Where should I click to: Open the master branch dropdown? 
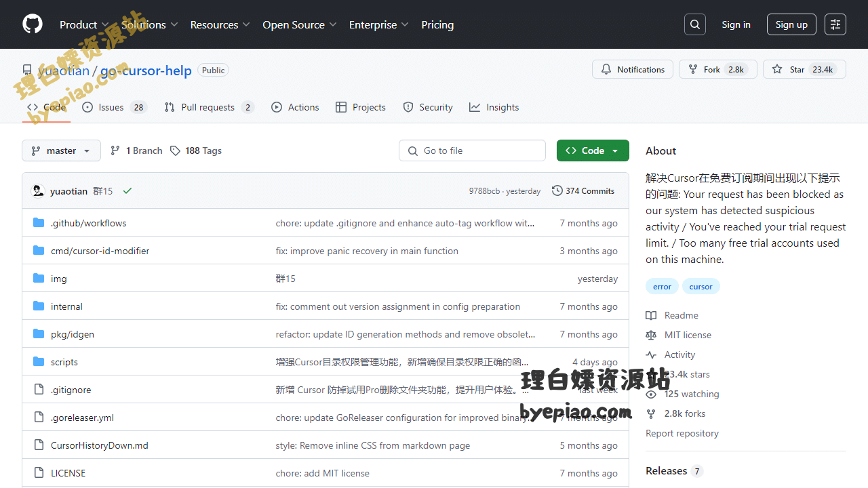pos(61,150)
